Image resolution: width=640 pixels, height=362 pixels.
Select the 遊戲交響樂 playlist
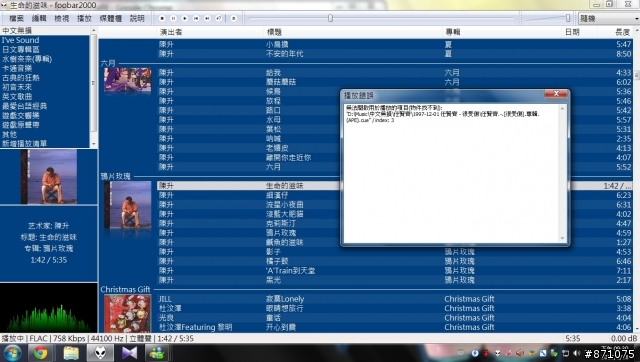click(x=45, y=115)
